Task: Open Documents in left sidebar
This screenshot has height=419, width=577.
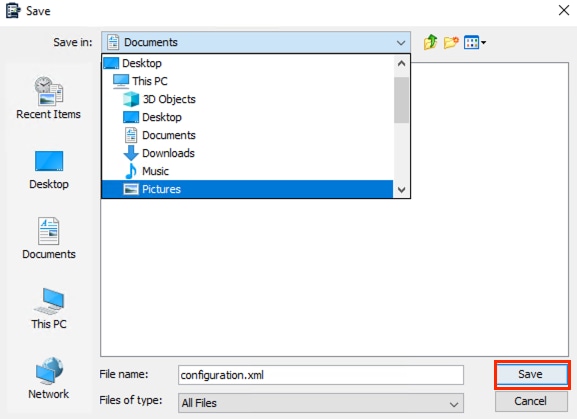Action: click(49, 238)
